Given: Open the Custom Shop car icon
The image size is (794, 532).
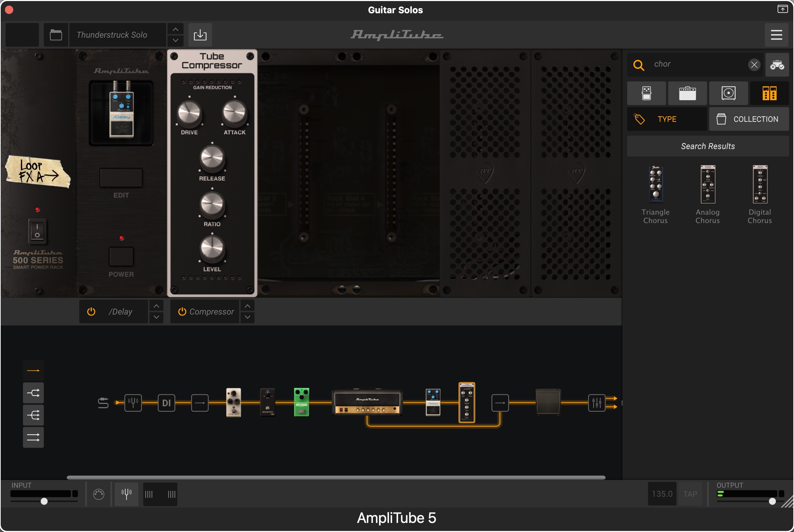Looking at the screenshot, I should [x=777, y=65].
